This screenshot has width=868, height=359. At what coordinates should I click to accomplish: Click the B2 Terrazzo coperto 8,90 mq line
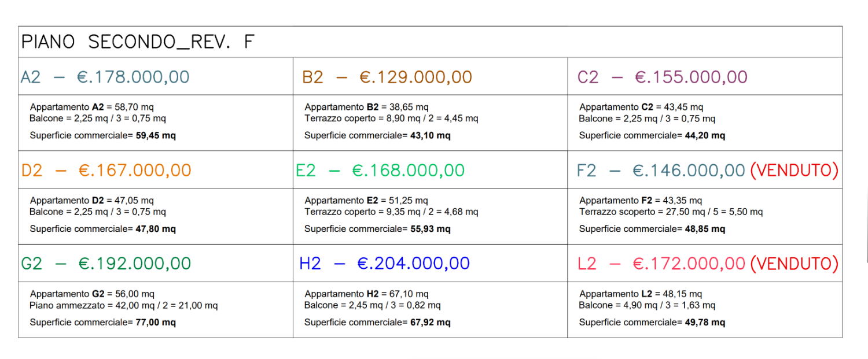(x=391, y=119)
